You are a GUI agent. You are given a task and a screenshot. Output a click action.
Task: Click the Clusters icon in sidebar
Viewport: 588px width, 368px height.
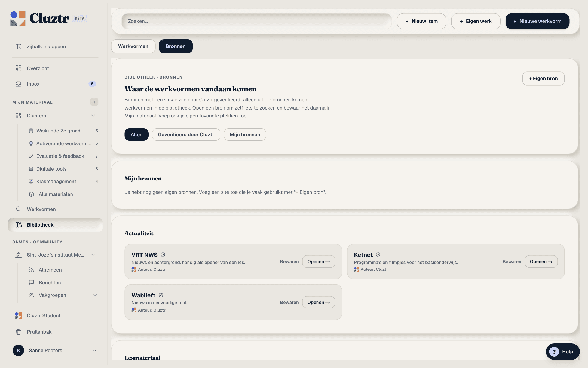pos(18,116)
